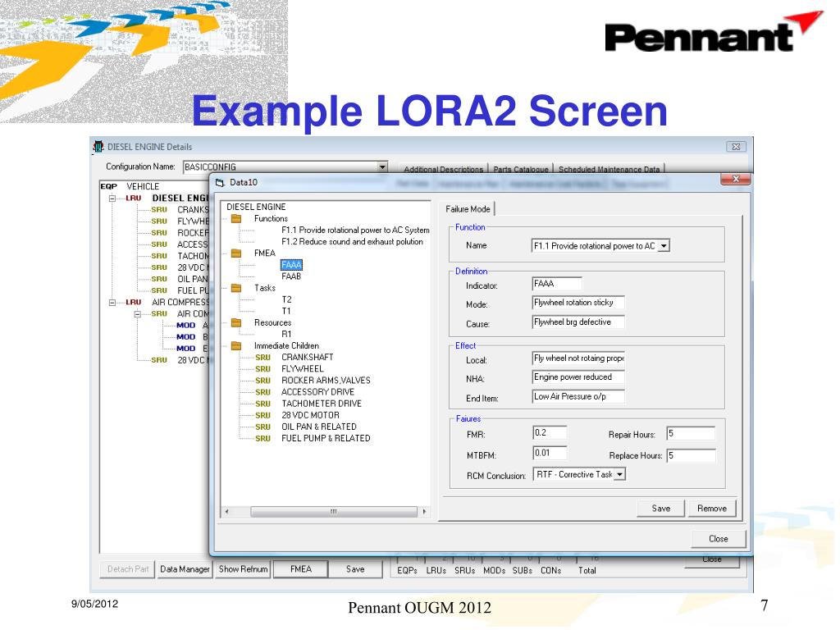Click the Data Manager button
The height and width of the screenshot is (630, 840).
pos(185,569)
